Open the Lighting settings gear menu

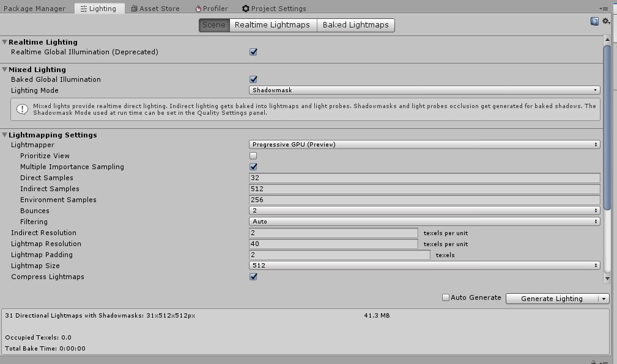point(606,21)
